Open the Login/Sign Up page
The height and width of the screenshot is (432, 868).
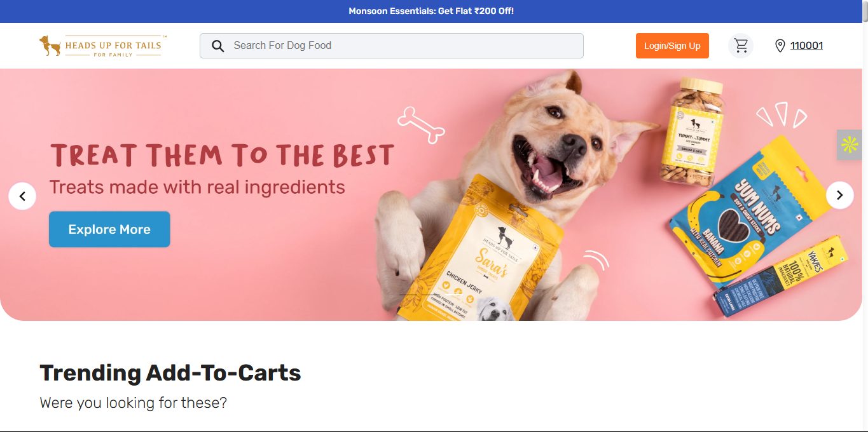[672, 46]
